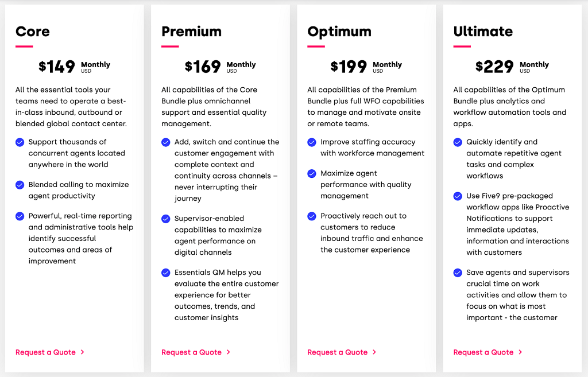Click checkmark icon next to "Blended calling"
The height and width of the screenshot is (377, 588).
20,185
